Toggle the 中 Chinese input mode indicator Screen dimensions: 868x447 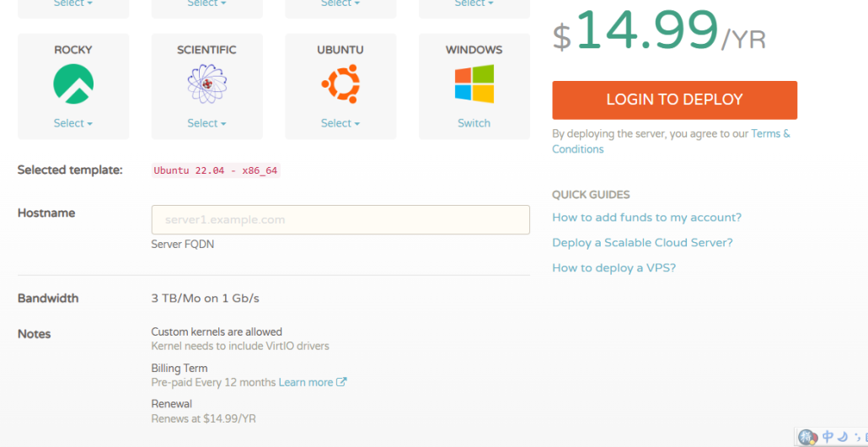[828, 436]
